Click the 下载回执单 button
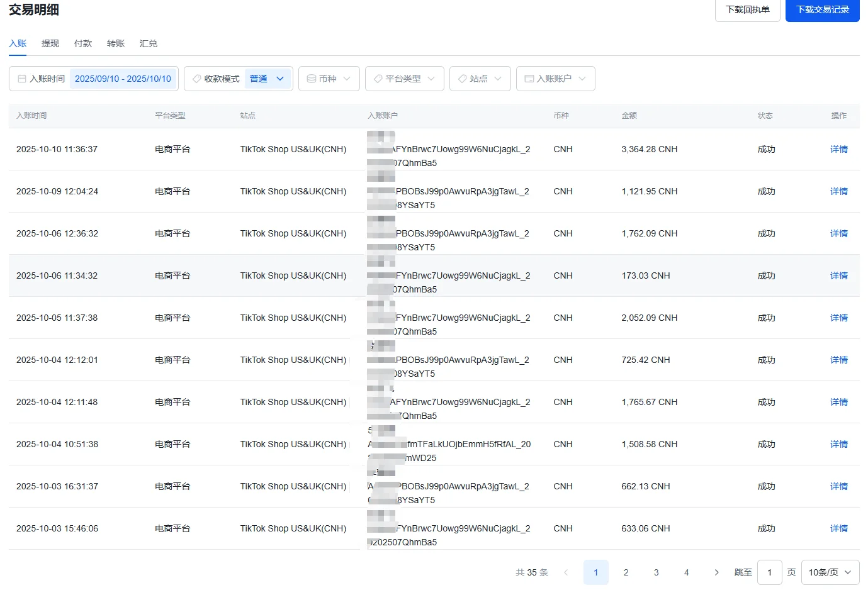 tap(748, 9)
